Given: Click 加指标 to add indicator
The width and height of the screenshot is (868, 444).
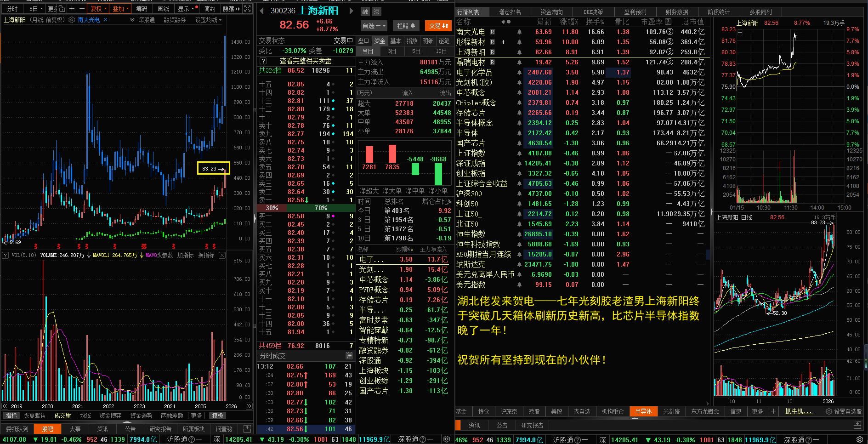Looking at the screenshot, I should point(185,255).
